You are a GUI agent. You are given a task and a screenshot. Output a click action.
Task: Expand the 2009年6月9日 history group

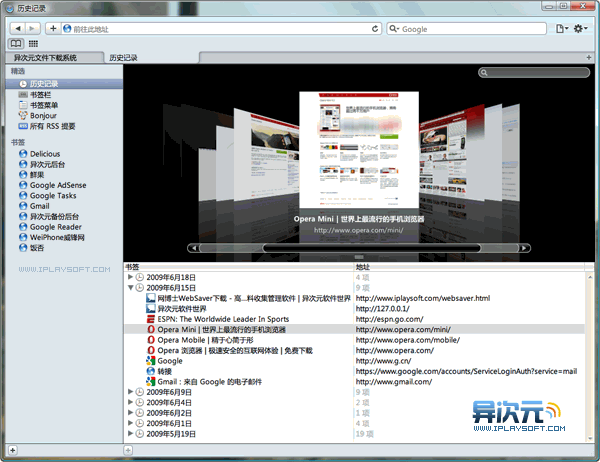click(x=130, y=392)
